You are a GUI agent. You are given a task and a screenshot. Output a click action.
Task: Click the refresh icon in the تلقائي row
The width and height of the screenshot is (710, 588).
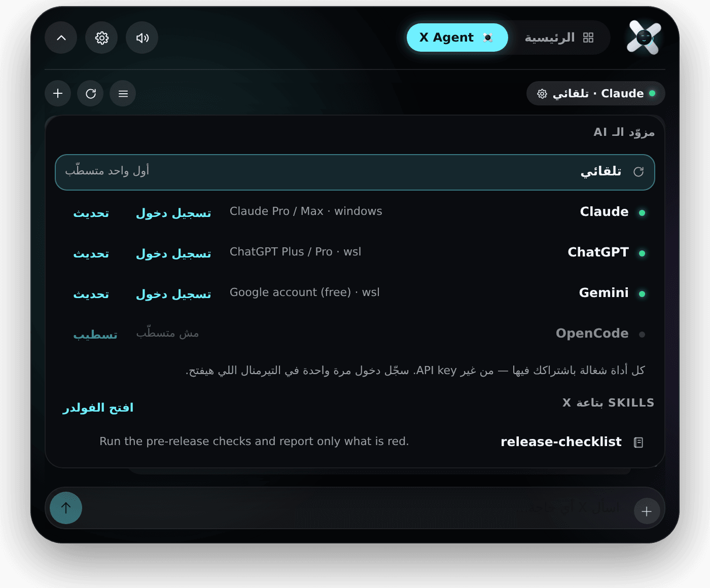pyautogui.click(x=638, y=172)
